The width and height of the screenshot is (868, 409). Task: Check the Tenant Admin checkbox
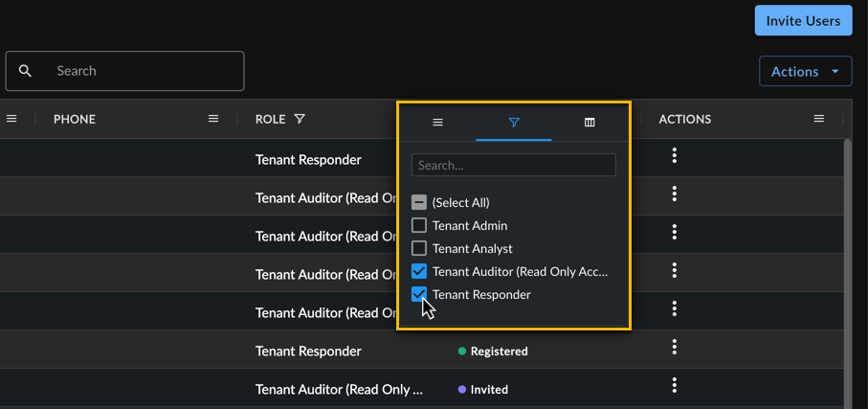pos(419,225)
